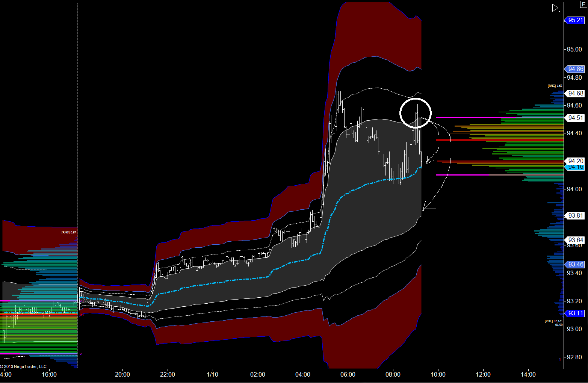Select the 94.16 cyan price marker

575,167
